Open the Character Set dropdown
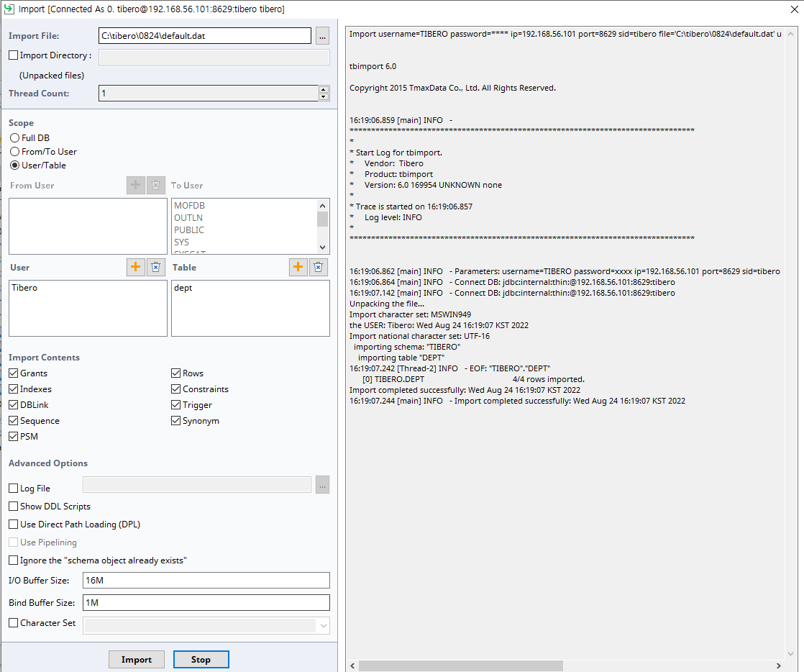Screen dimensions: 804x672 [x=323, y=626]
